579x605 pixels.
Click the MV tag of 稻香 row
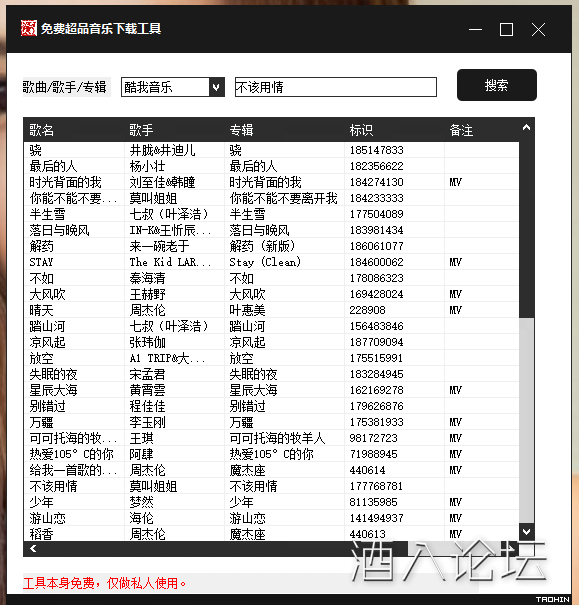coord(456,534)
